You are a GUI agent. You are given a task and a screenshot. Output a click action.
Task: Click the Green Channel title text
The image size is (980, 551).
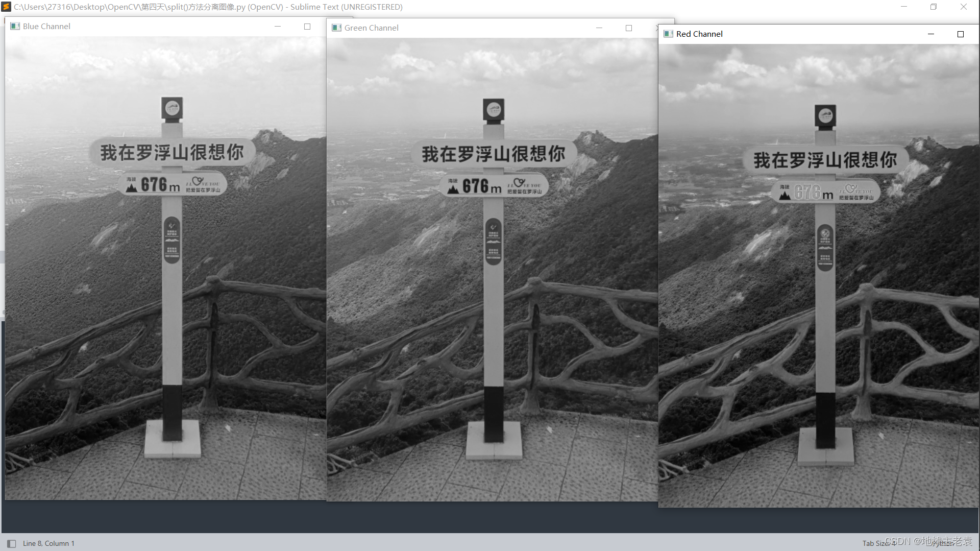click(x=371, y=28)
